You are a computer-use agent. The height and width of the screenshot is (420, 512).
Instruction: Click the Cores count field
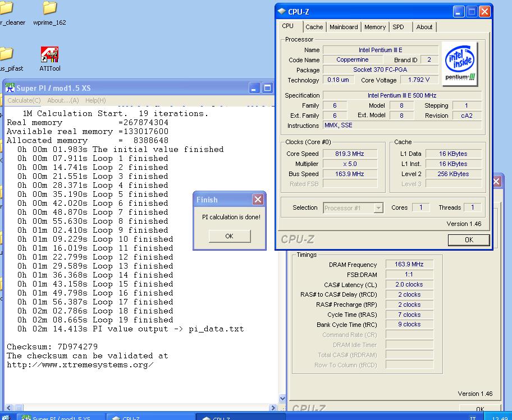click(421, 207)
